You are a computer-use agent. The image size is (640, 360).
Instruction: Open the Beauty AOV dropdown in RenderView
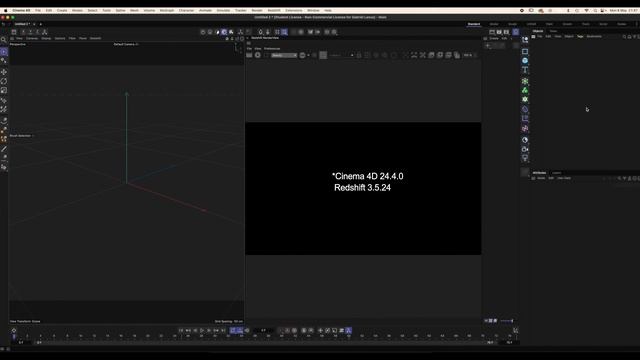tap(284, 55)
